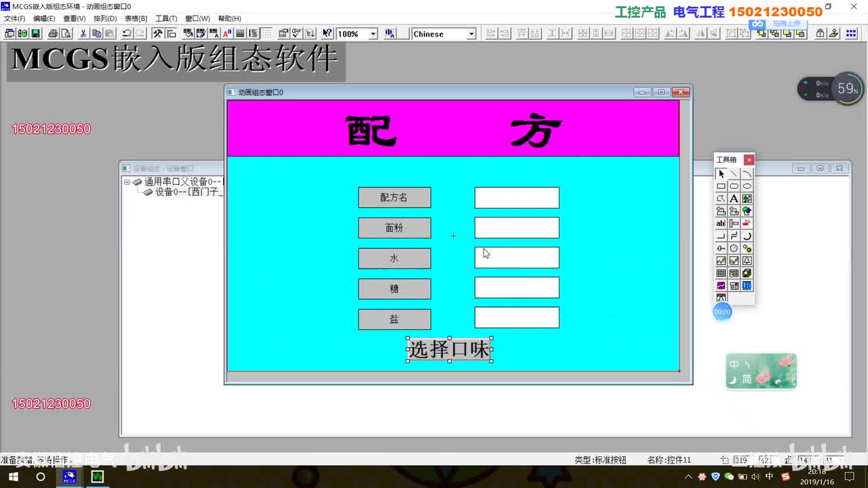Click the undo toolbar icon
Image resolution: width=868 pixels, height=488 pixels.
click(127, 33)
